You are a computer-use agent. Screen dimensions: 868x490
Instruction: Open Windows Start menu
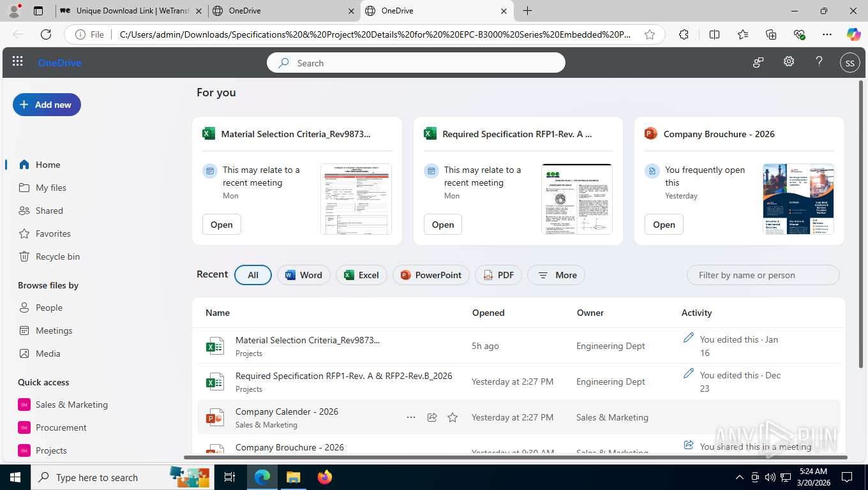pos(15,477)
